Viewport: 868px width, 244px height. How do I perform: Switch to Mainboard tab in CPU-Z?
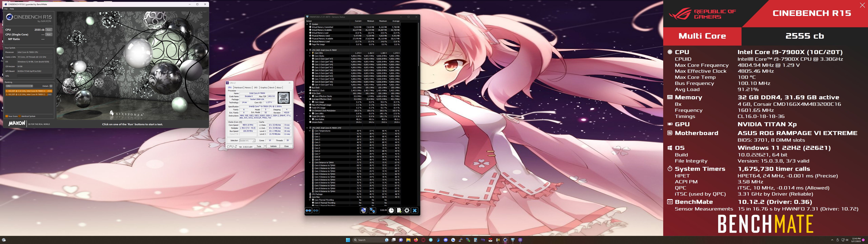coord(239,88)
